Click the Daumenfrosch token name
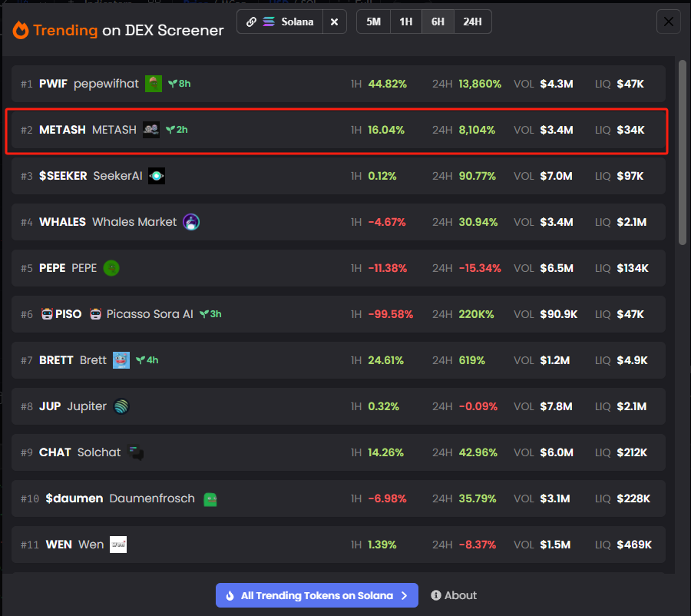Screen dimensions: 691x616 [152, 498]
